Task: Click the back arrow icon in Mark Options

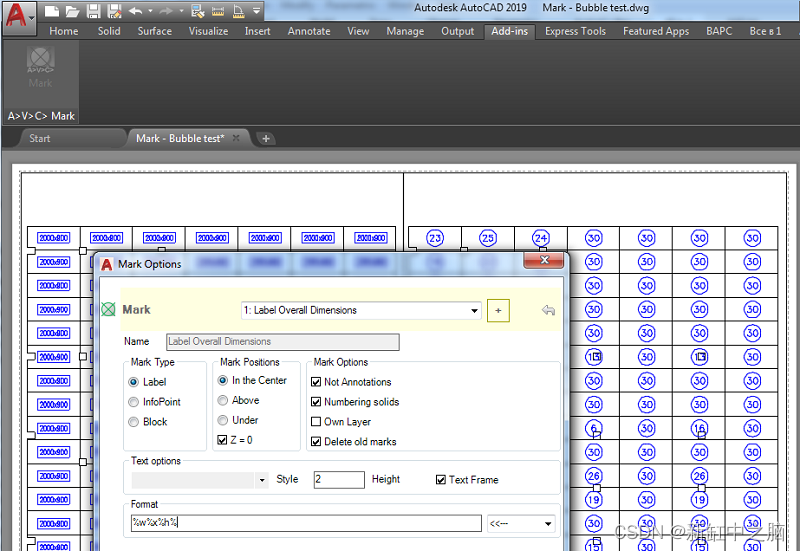Action: click(548, 311)
